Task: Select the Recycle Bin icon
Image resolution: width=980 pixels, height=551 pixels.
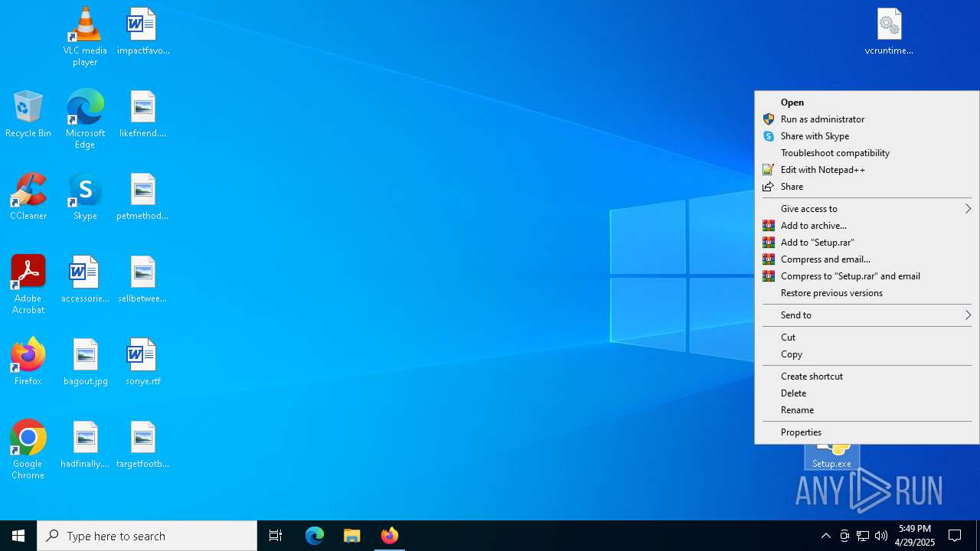Action: [x=28, y=114]
